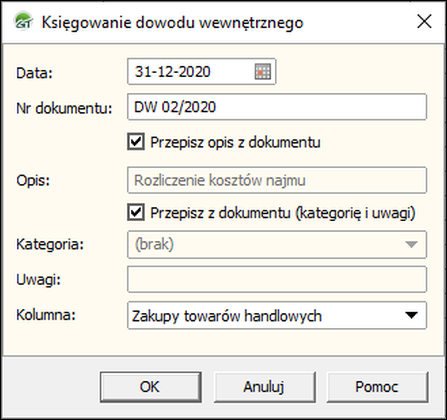This screenshot has height=420, width=447.
Task: Open the calendar picker in Data field
Action: point(263,72)
